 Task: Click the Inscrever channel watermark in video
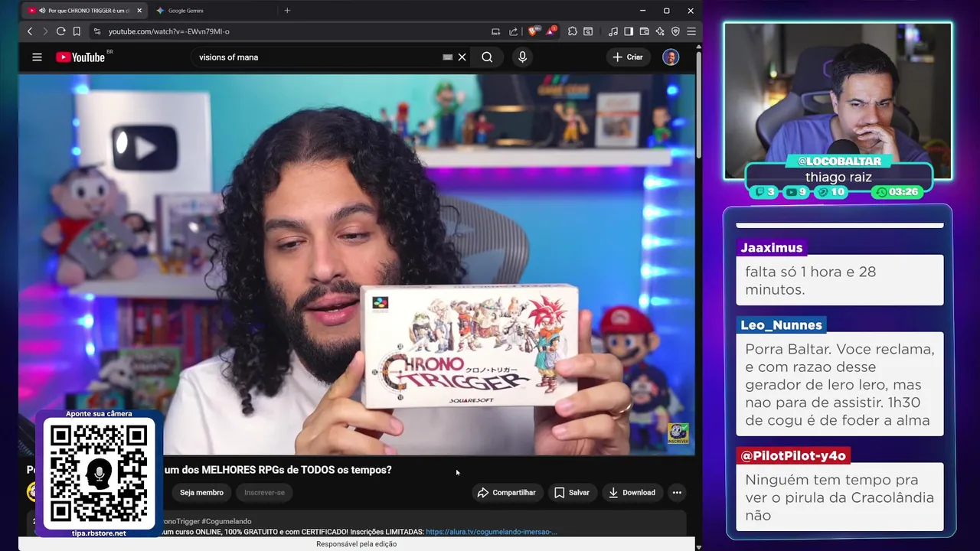678,433
